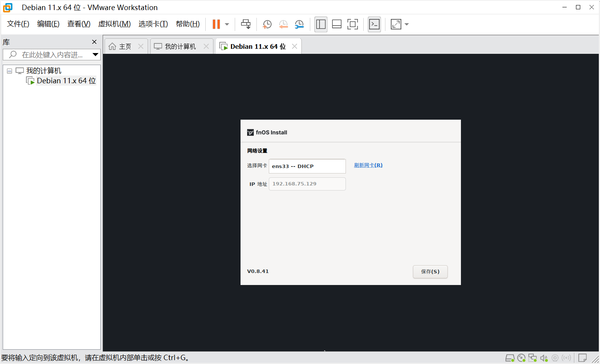Click the fnOS Install logo icon
Screen dimensions: 600x364
pyautogui.click(x=251, y=132)
